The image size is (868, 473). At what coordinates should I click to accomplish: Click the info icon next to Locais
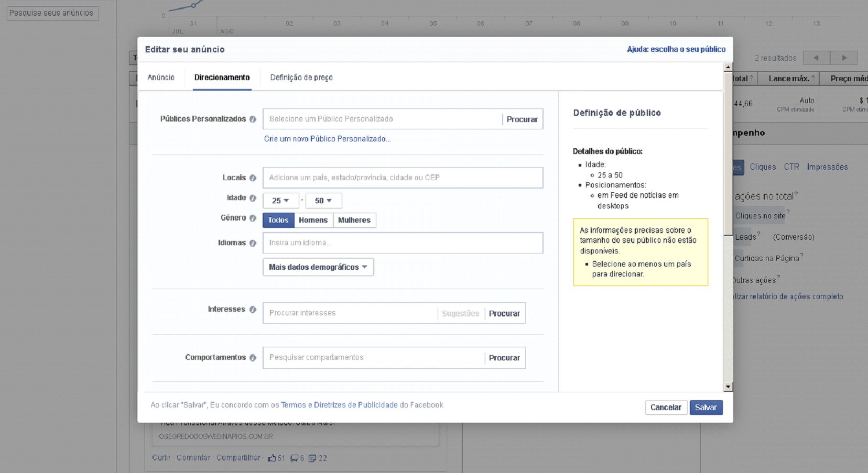point(253,178)
